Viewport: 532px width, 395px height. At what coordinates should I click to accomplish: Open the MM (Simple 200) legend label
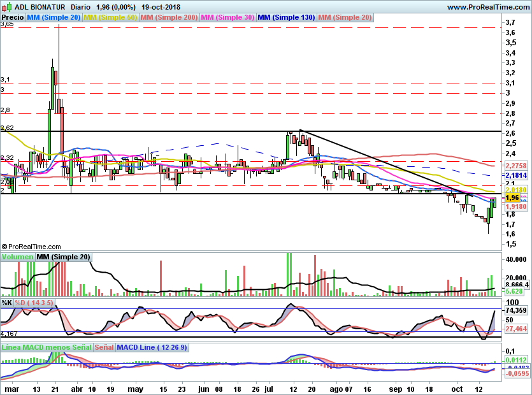pos(169,17)
